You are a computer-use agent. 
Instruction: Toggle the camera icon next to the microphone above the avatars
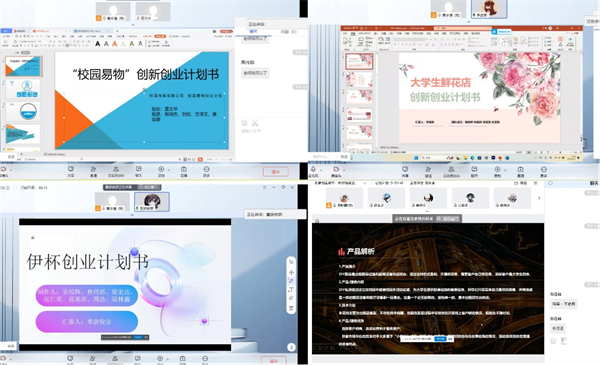[336, 171]
